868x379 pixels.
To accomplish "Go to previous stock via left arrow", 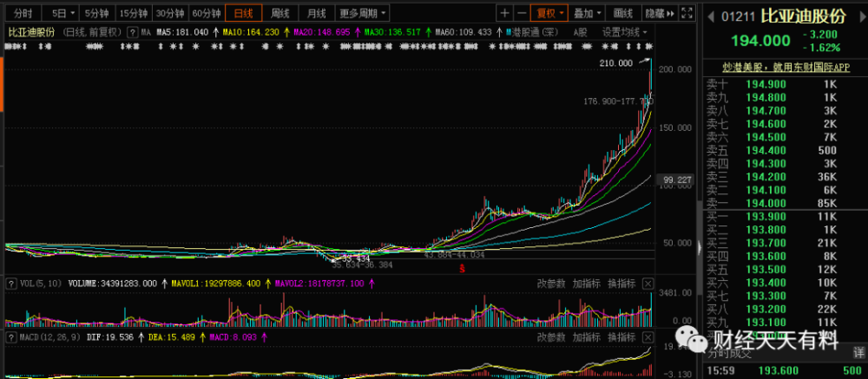I will click(713, 16).
